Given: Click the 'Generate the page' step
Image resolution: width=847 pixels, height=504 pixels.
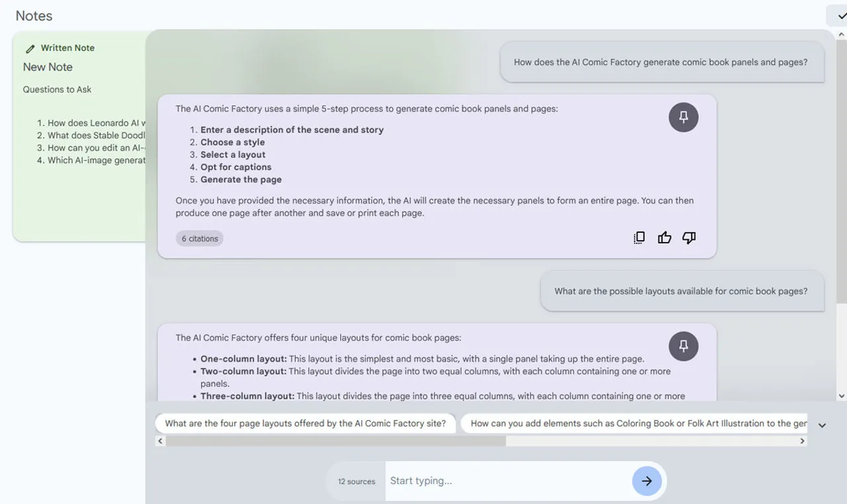Looking at the screenshot, I should pos(241,179).
